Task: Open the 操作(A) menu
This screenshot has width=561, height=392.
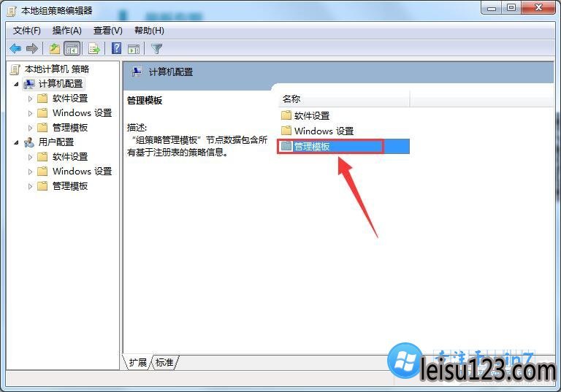Action: pyautogui.click(x=67, y=31)
